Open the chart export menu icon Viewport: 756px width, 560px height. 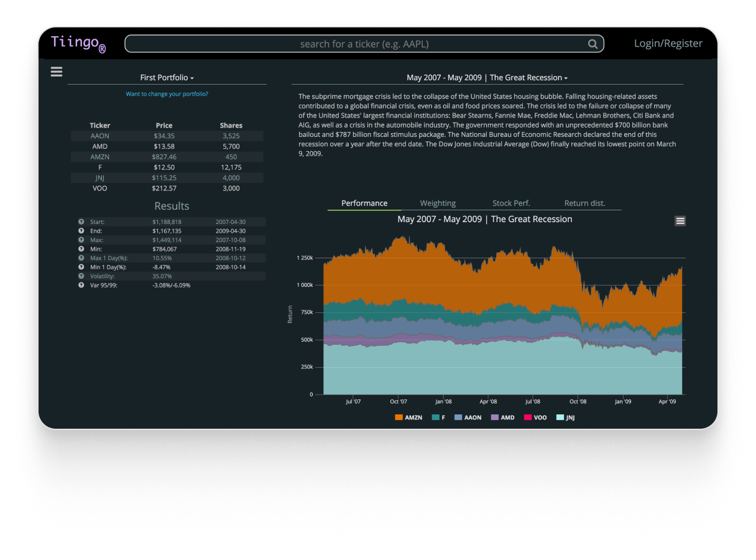[680, 221]
